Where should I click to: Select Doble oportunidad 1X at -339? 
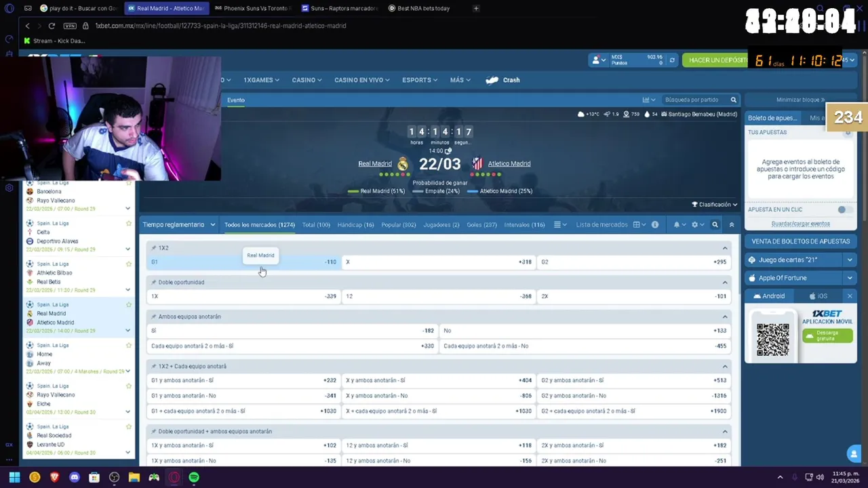coord(243,296)
